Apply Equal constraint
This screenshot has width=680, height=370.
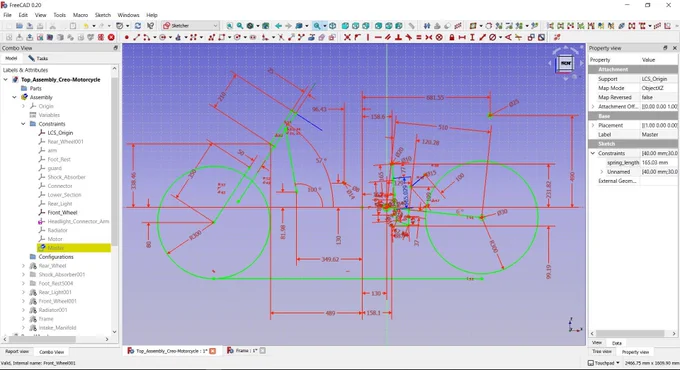coord(419,37)
